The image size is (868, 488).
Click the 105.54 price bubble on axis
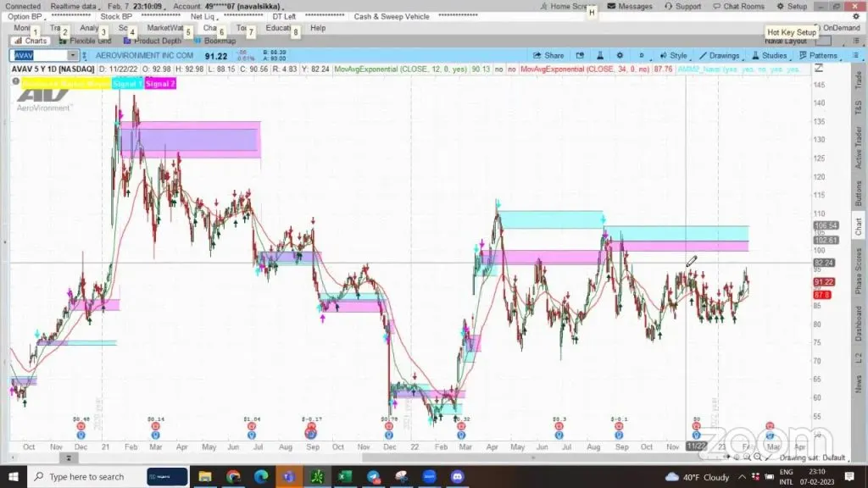click(x=826, y=225)
